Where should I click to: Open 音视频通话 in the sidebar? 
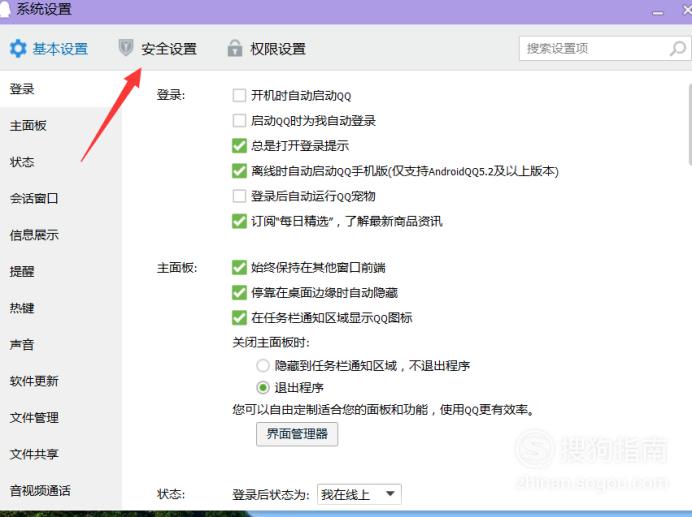point(60,491)
